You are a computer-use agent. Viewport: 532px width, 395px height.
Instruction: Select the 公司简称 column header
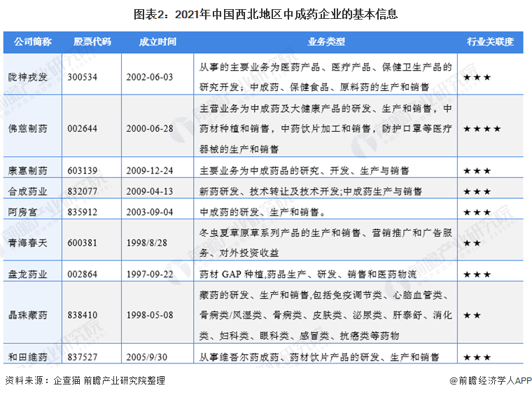pyautogui.click(x=29, y=42)
